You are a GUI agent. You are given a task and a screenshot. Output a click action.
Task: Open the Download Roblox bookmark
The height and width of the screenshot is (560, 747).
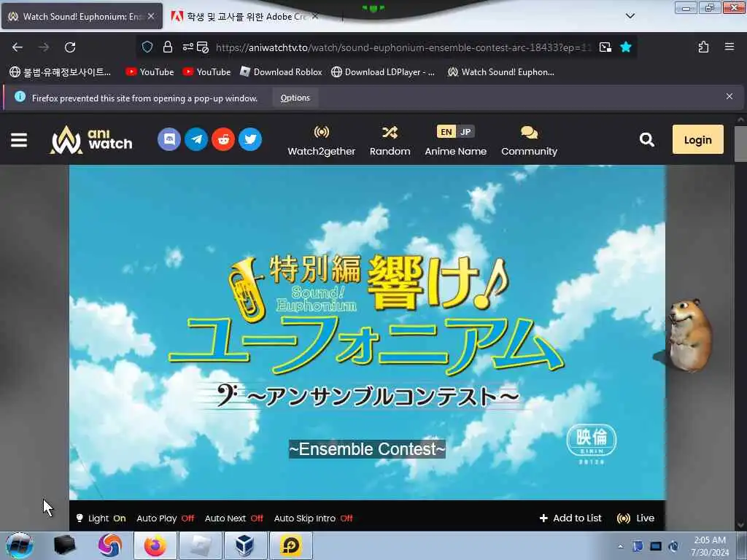[281, 72]
